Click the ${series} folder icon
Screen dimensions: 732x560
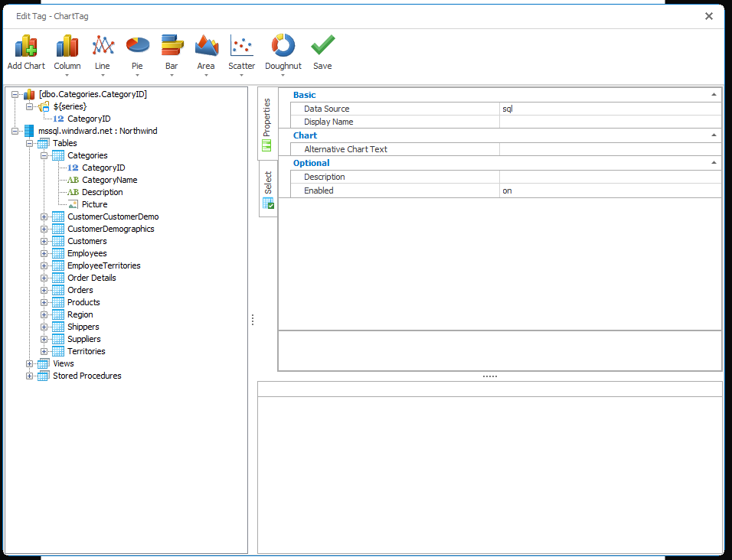[44, 107]
